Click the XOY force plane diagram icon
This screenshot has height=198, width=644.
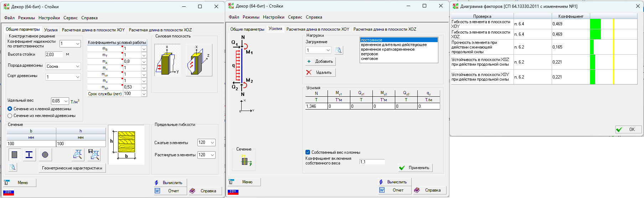pos(167,60)
